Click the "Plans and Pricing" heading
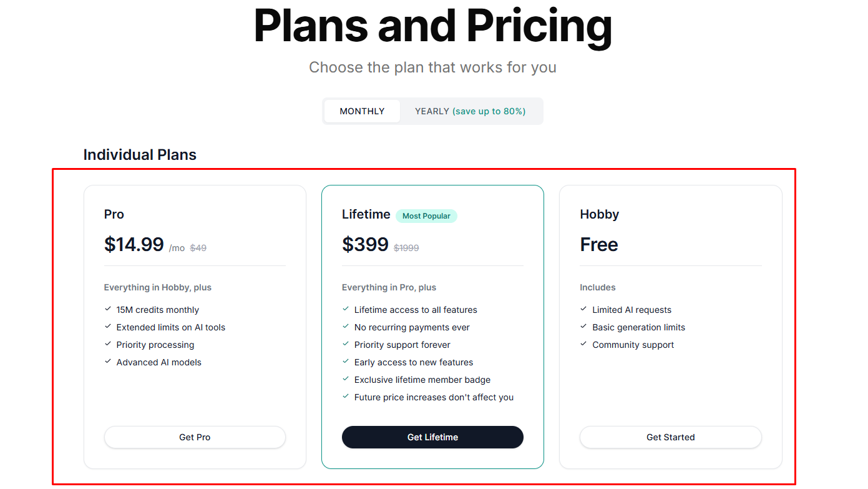The image size is (868, 489). pos(432,26)
